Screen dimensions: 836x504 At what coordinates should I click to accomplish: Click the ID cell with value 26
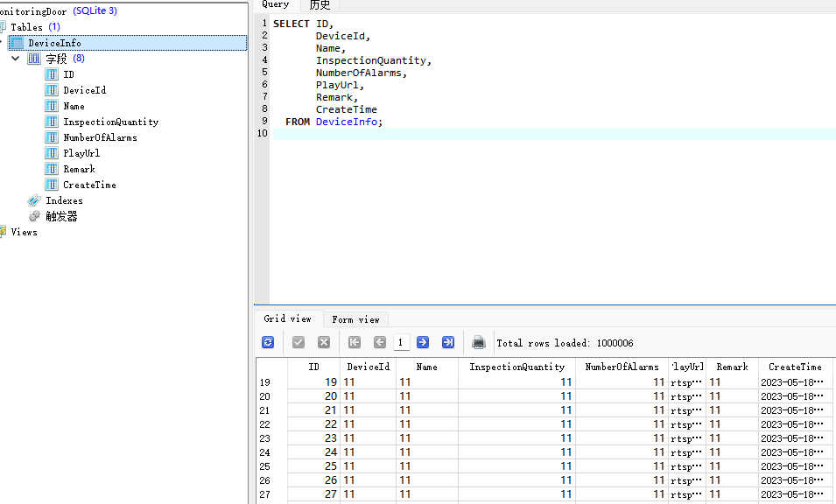(314, 480)
